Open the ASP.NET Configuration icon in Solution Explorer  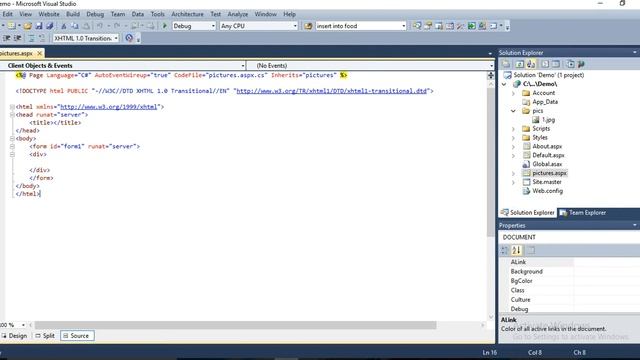(581, 64)
